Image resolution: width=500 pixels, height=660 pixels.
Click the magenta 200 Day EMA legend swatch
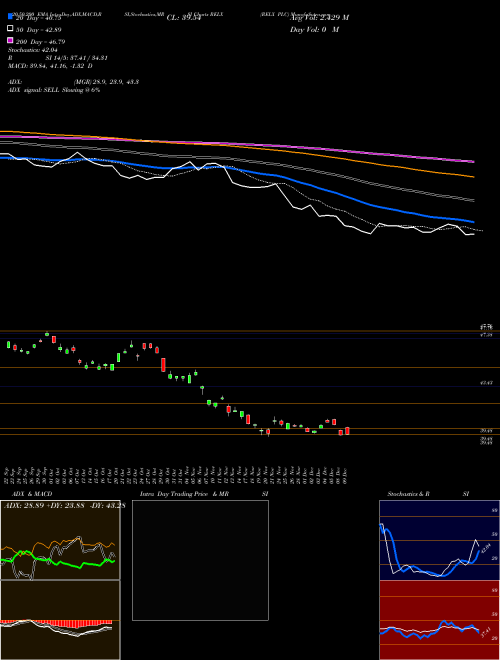10,40
